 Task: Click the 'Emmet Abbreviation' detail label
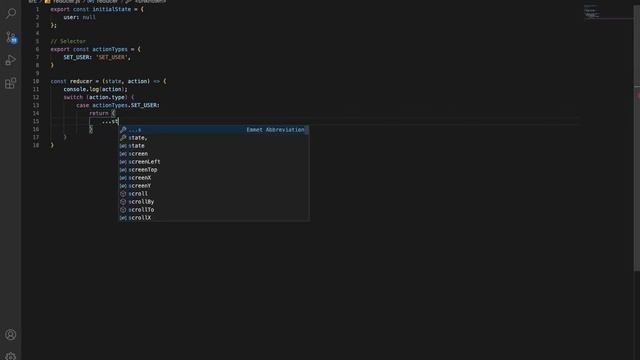tap(275, 130)
